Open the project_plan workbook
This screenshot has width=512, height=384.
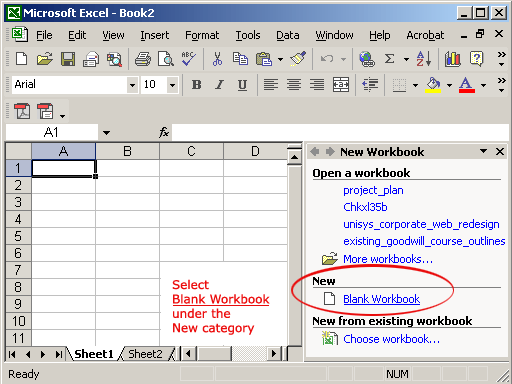click(373, 190)
